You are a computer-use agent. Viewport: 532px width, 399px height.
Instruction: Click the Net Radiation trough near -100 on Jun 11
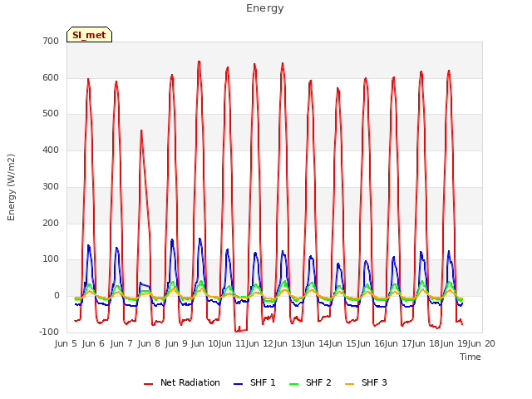pos(236,331)
